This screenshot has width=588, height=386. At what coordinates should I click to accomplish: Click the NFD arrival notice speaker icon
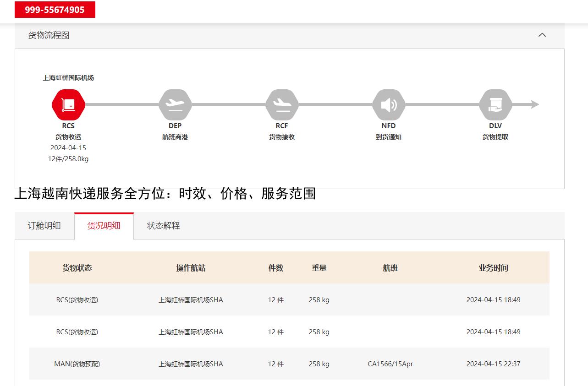coord(389,105)
